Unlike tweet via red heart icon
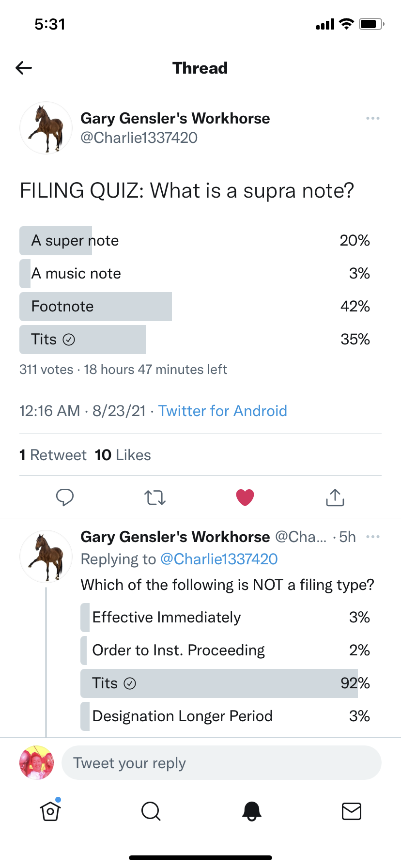Image resolution: width=401 pixels, height=868 pixels. tap(245, 497)
